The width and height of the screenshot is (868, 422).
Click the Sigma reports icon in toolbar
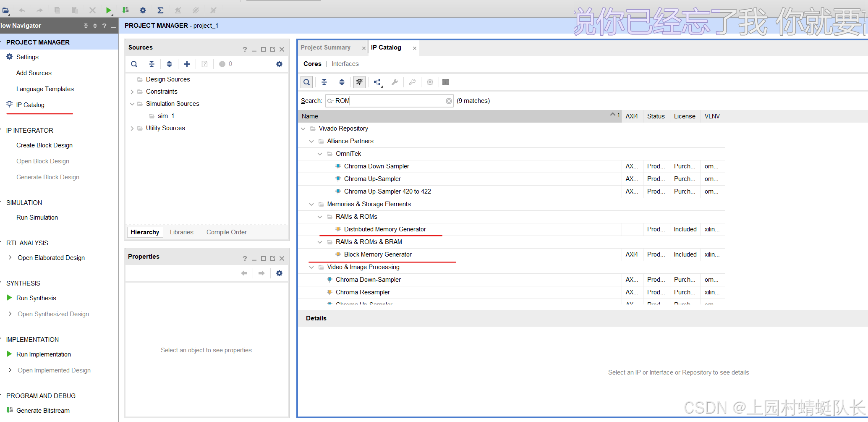pyautogui.click(x=160, y=10)
